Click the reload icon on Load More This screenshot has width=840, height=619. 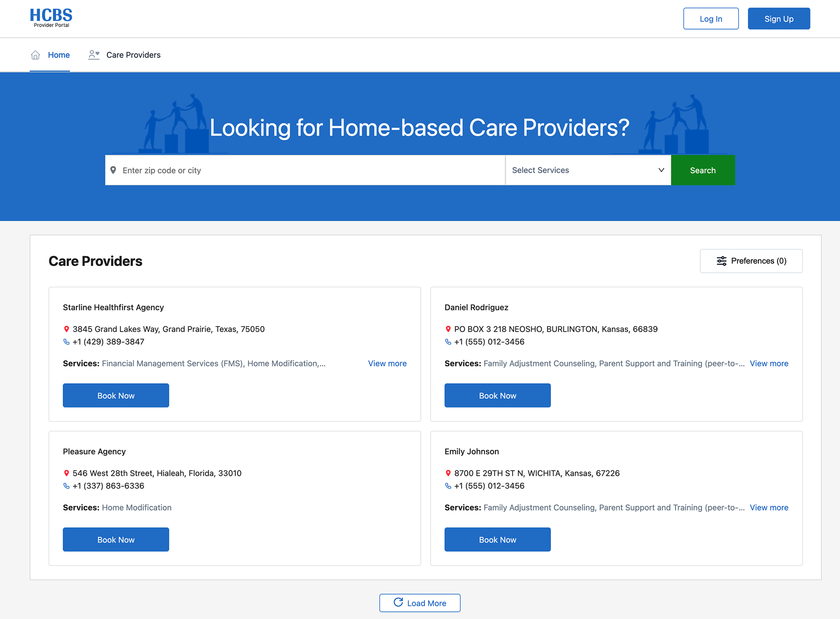(398, 602)
